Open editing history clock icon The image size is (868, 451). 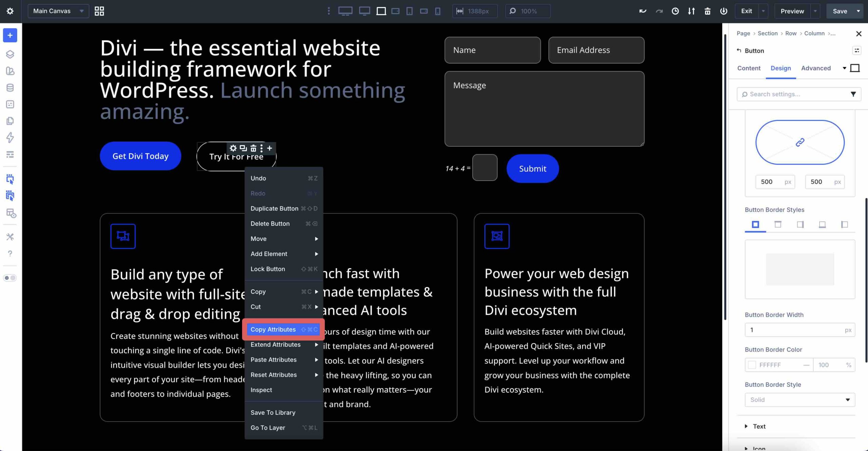click(675, 11)
